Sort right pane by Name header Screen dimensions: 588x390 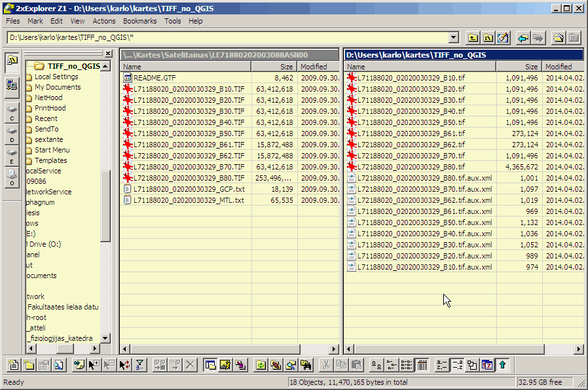(420, 67)
